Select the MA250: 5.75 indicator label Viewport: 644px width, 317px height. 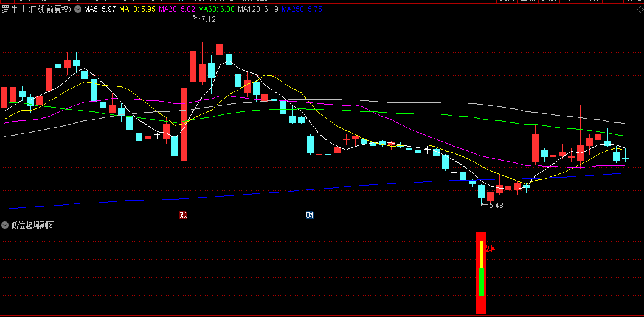pyautogui.click(x=302, y=9)
